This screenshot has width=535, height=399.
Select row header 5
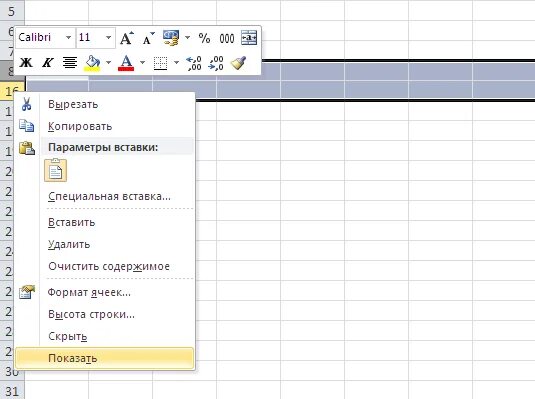[x=12, y=11]
